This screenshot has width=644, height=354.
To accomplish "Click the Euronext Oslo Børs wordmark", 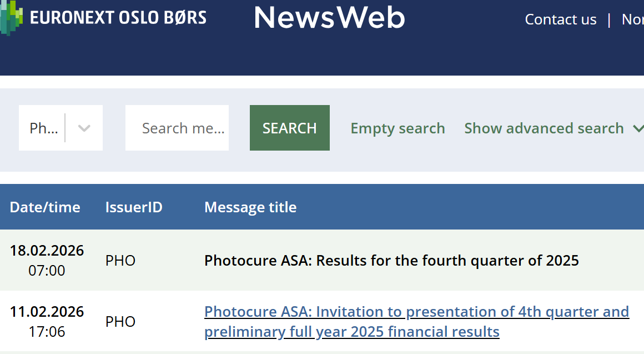I will coord(118,18).
